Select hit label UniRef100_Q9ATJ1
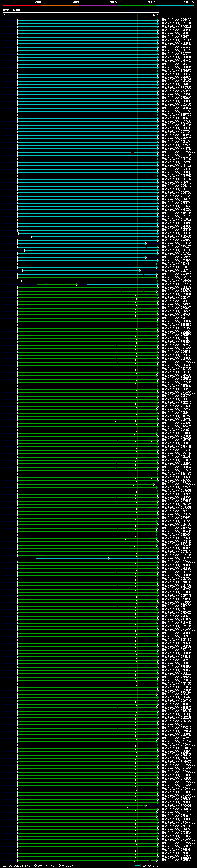The height and width of the screenshot is (868, 197). 177,277
